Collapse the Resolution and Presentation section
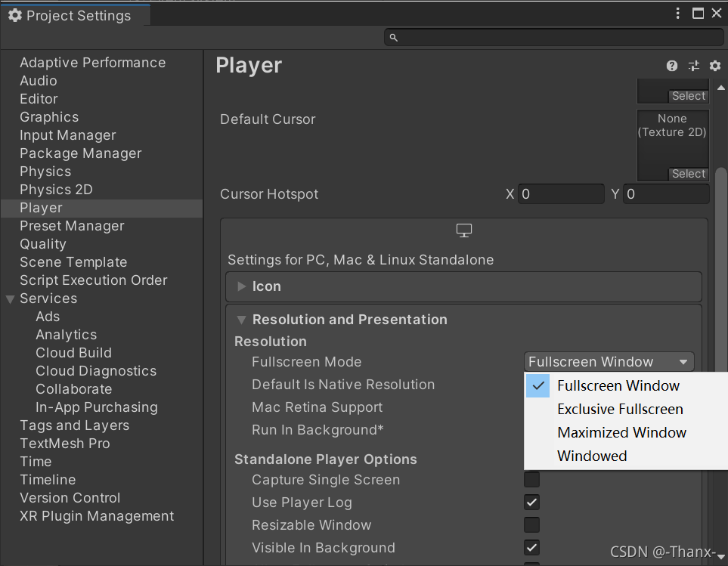 241,320
